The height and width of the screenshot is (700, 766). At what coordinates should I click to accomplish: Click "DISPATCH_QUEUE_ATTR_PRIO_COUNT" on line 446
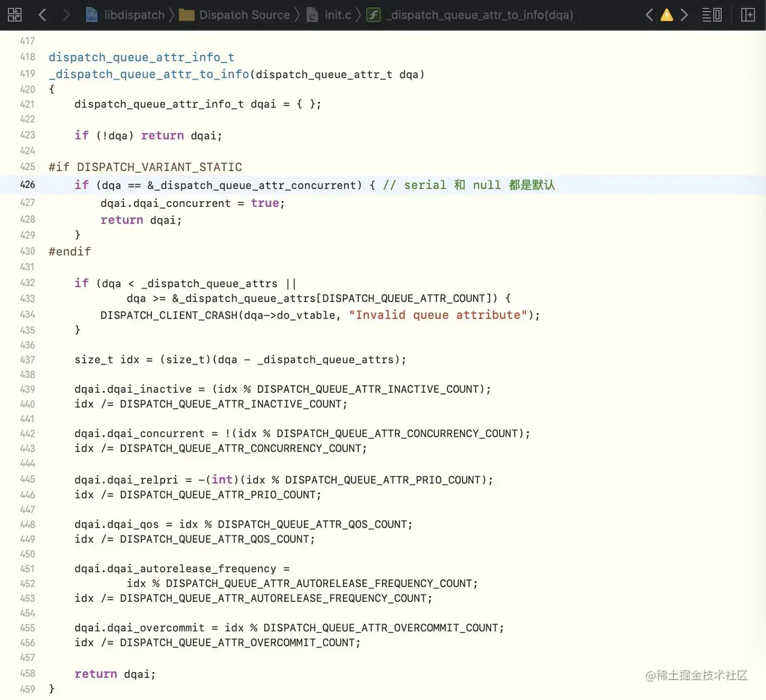(218, 495)
